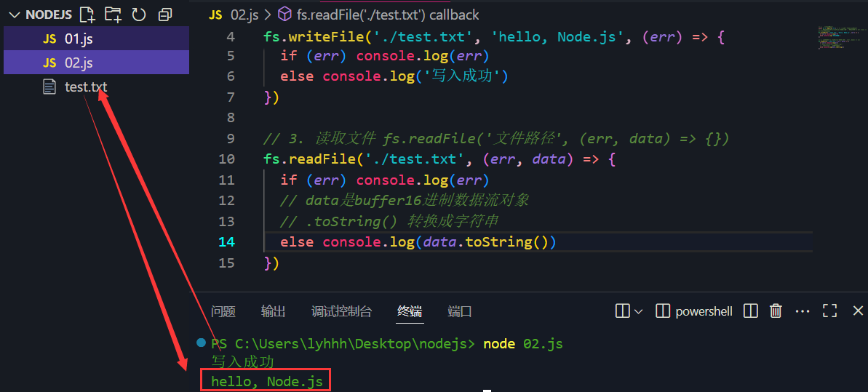Screen dimensions: 868x392
Task: Click the new terminal split icon before dropdown
Action: point(623,311)
